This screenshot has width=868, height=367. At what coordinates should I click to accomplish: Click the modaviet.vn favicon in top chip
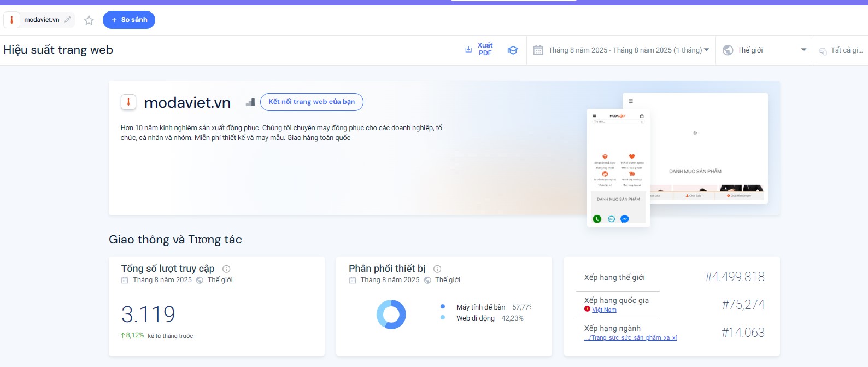[x=12, y=20]
